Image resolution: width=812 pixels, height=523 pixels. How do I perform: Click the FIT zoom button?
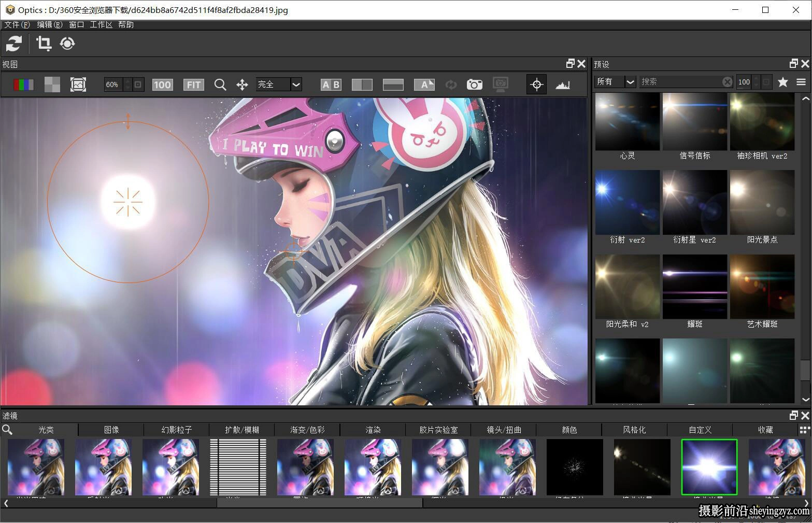pos(193,84)
